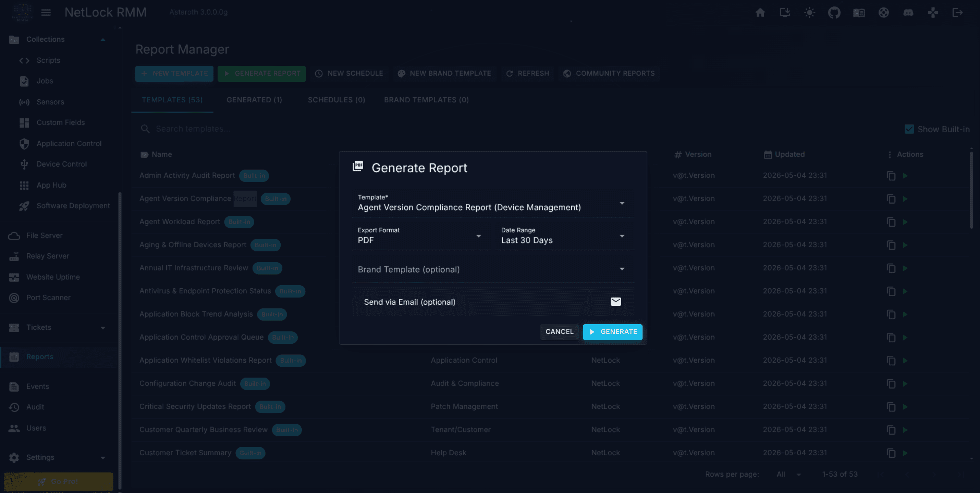
Task: Open Audit in the sidebar
Action: coord(59,407)
